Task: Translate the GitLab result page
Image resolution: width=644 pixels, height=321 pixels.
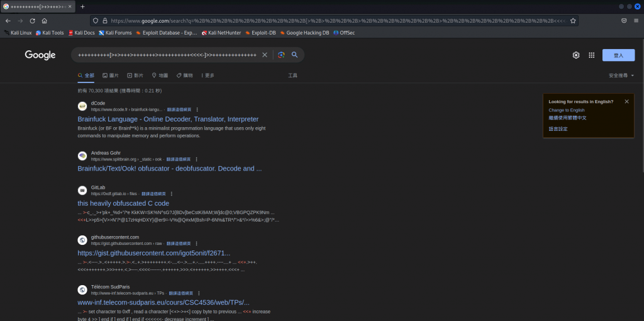Action: pos(153,194)
